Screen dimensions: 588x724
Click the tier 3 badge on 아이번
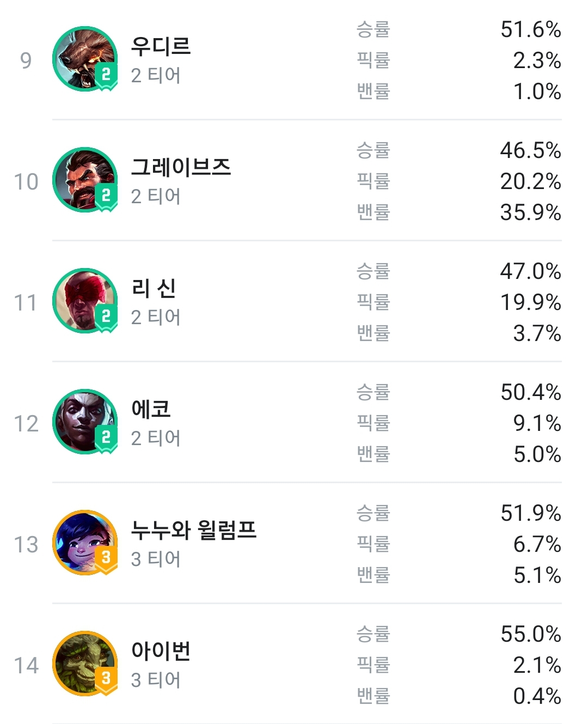[x=106, y=680]
